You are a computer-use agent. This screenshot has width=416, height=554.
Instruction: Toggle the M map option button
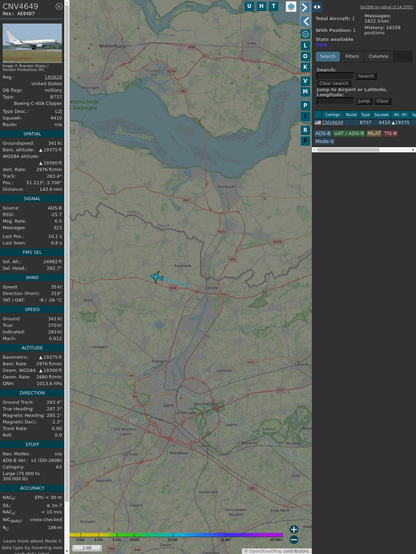click(x=305, y=92)
